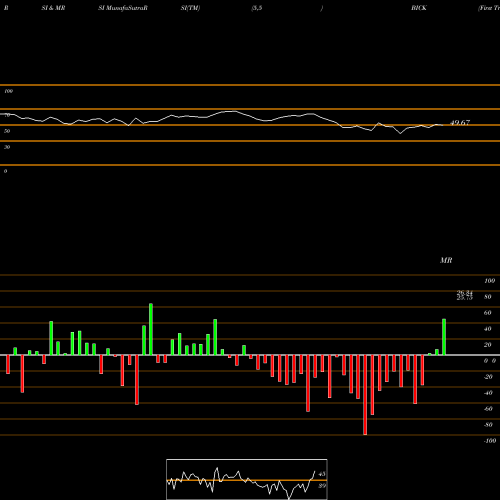Click the "80" label on the MR axis
The width and height of the screenshot is (500, 500).
pyautogui.click(x=488, y=297)
